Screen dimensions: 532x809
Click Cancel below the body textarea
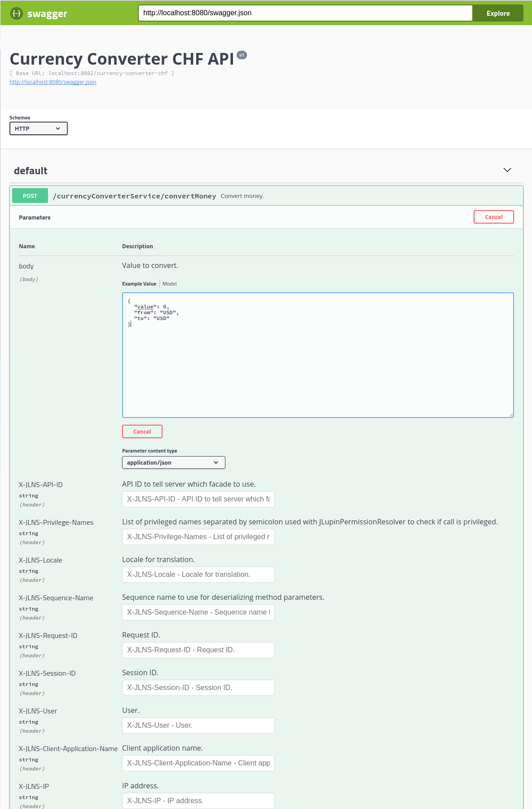point(142,431)
